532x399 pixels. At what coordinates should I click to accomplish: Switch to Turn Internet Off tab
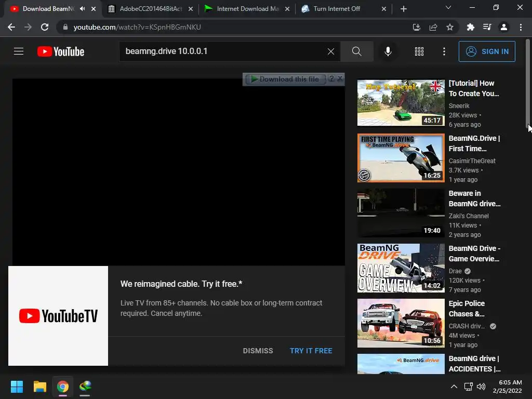(344, 9)
